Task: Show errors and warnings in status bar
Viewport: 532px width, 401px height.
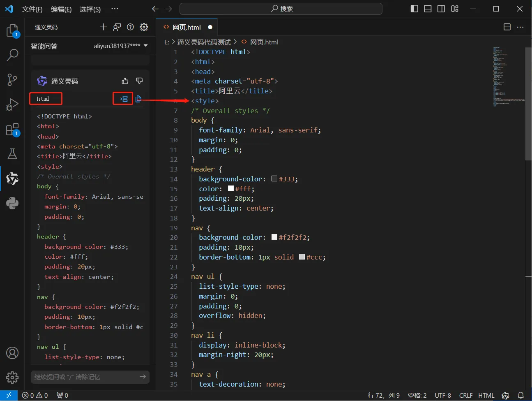Action: click(35, 395)
